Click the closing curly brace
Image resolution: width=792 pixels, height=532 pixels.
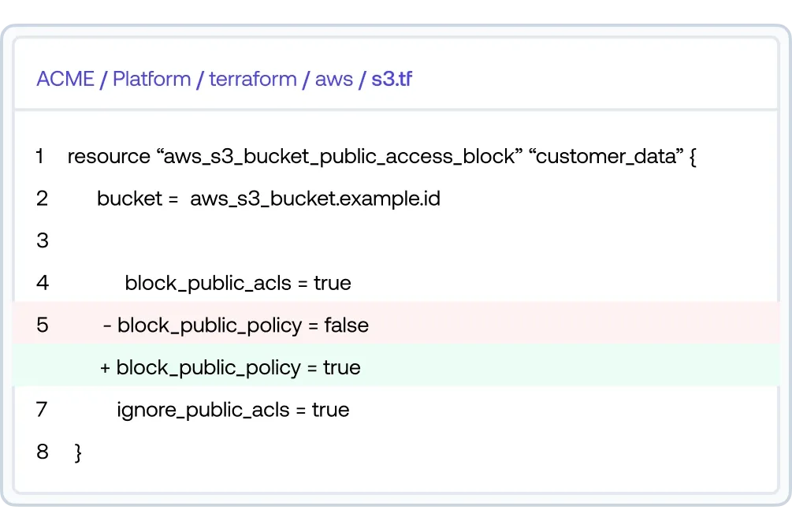click(77, 452)
